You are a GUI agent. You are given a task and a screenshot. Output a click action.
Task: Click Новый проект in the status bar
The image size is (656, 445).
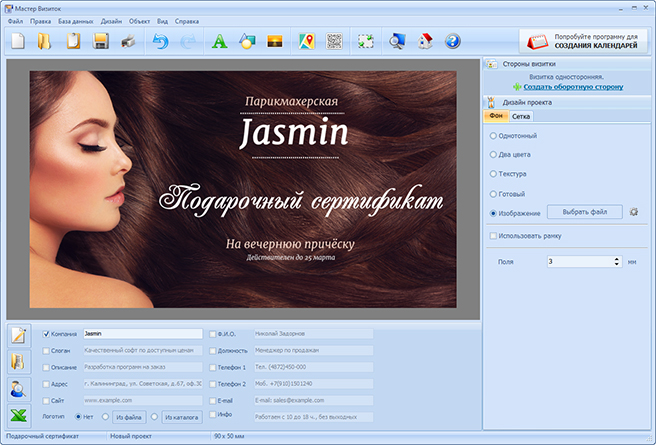pyautogui.click(x=131, y=436)
